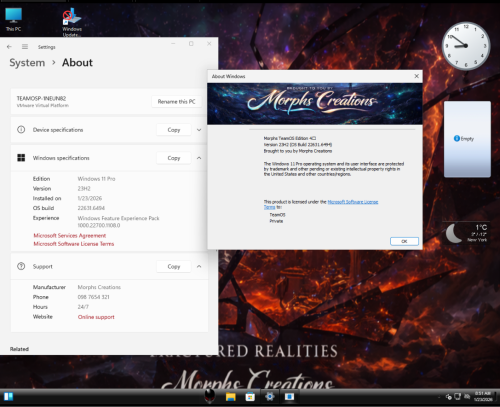Click the Support question mark icon
The height and width of the screenshot is (407, 500).
click(x=21, y=266)
